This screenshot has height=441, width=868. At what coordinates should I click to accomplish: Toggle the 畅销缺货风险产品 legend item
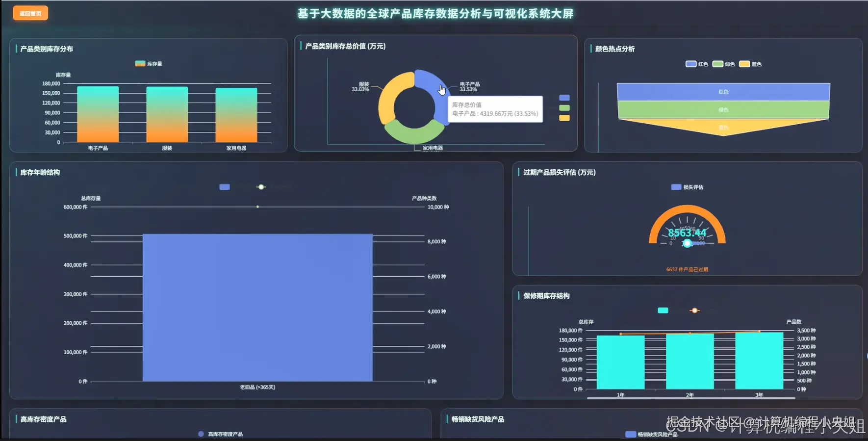(652, 434)
